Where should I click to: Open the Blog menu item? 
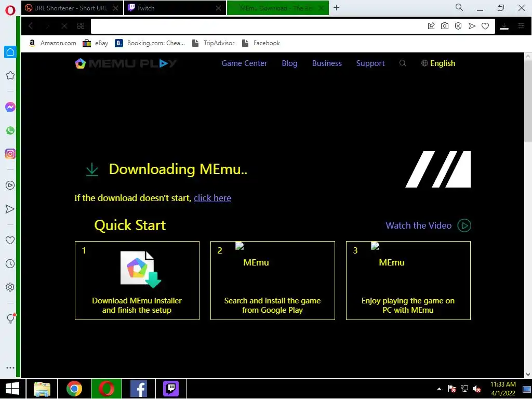289,63
